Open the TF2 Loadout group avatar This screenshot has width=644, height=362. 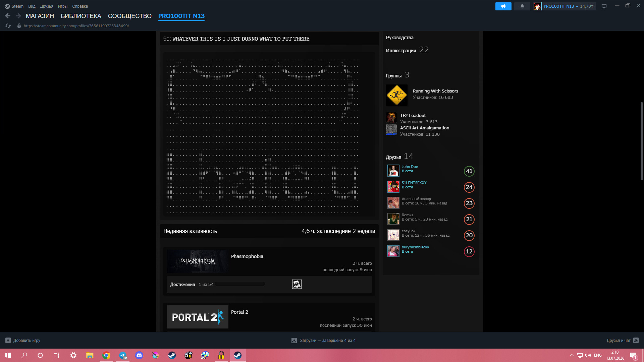391,118
